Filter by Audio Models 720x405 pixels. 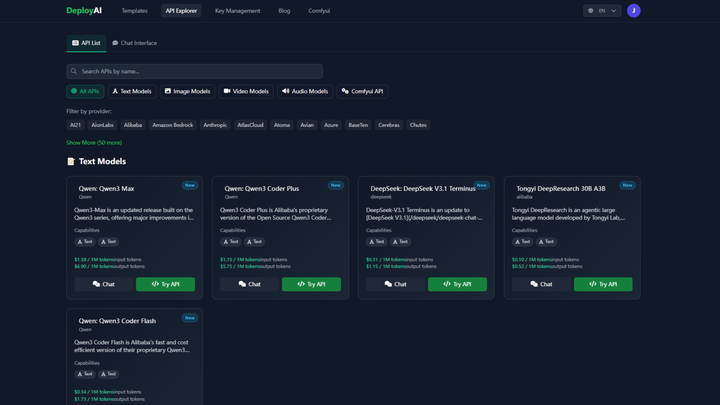pos(305,91)
